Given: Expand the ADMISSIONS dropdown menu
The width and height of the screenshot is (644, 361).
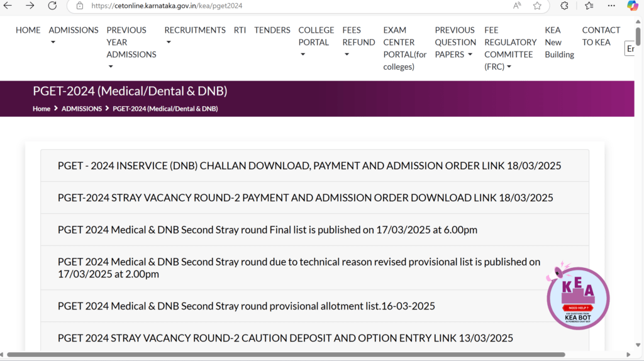Looking at the screenshot, I should coord(74,36).
